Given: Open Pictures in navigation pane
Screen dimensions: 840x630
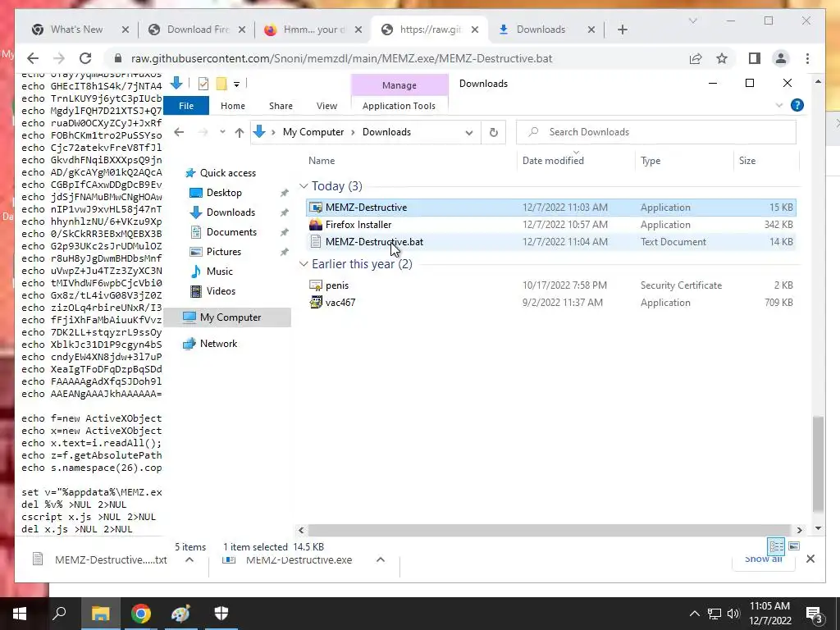Looking at the screenshot, I should (x=223, y=252).
